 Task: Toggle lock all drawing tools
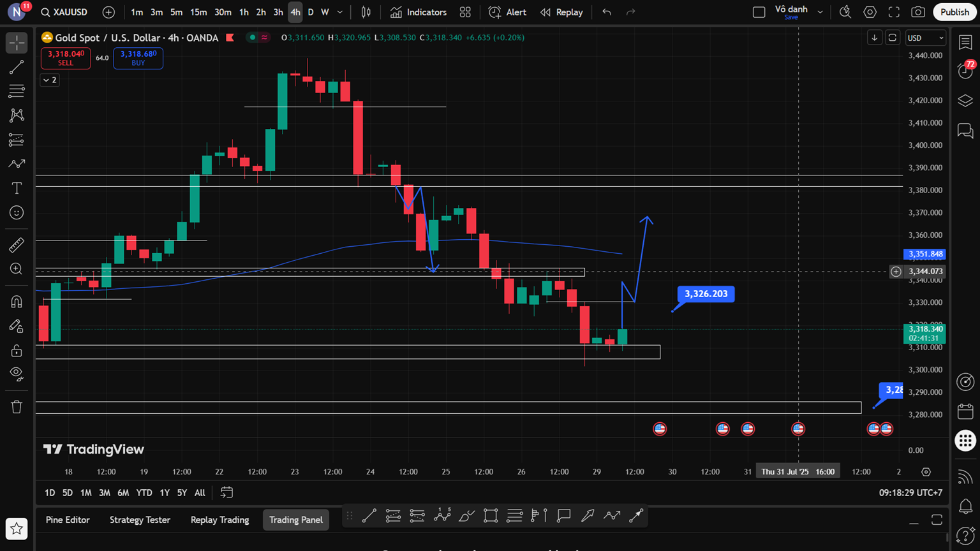coord(17,350)
